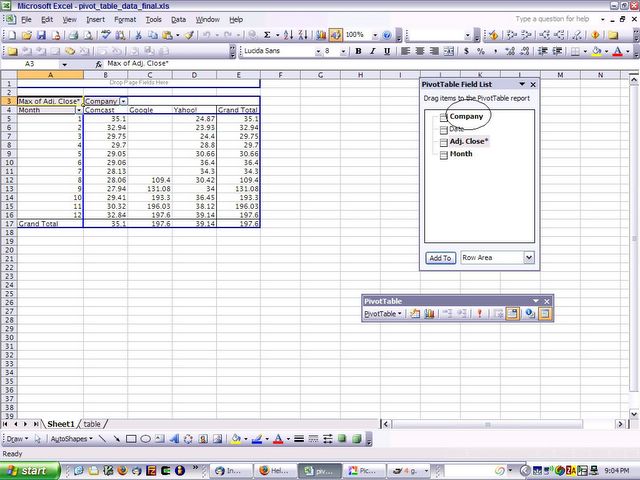
Task: Click Chart Wizard icon in PivotTable toolbar
Action: coord(429,313)
